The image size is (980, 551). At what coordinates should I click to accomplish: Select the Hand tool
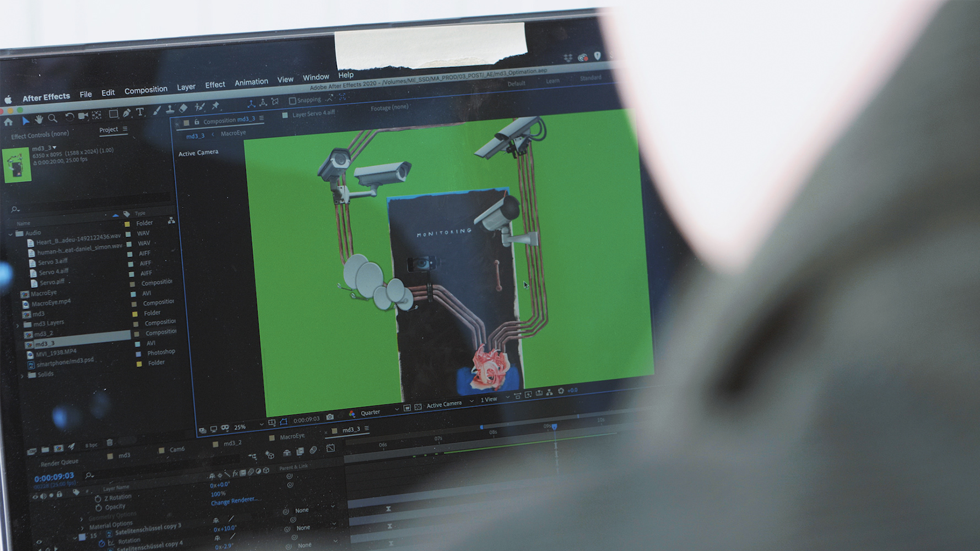coord(39,120)
